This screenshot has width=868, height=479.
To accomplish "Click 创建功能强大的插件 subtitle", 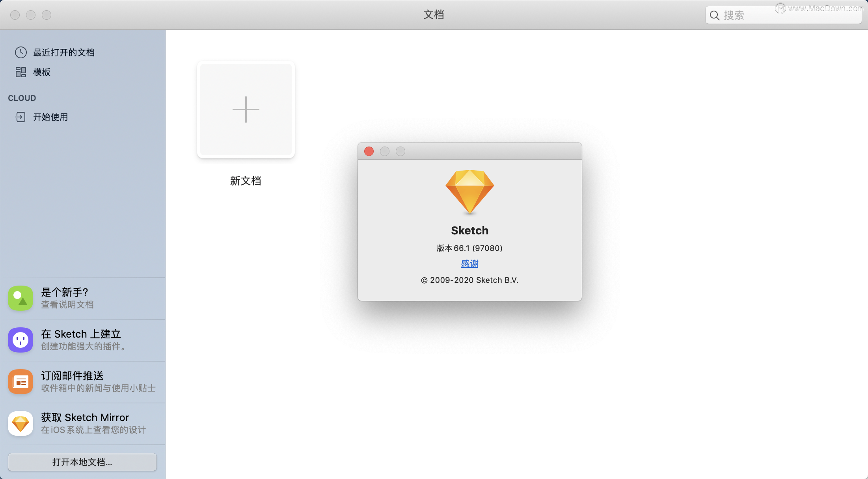I will (x=83, y=346).
